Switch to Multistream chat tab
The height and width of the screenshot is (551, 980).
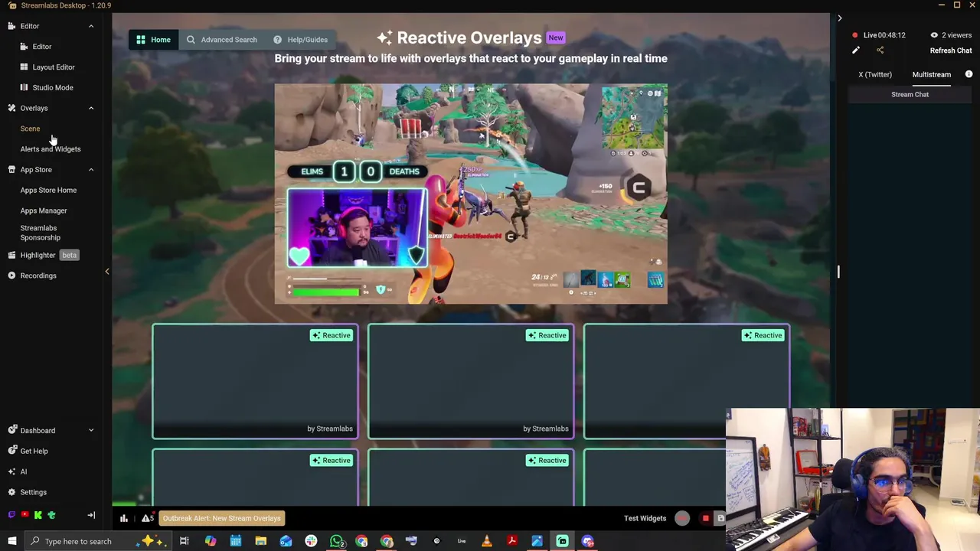click(x=932, y=74)
